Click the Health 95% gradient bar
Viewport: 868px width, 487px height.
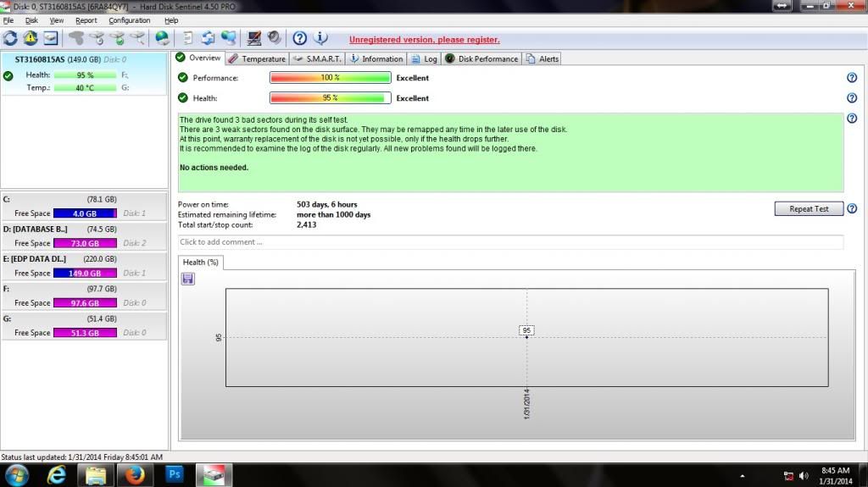330,98
